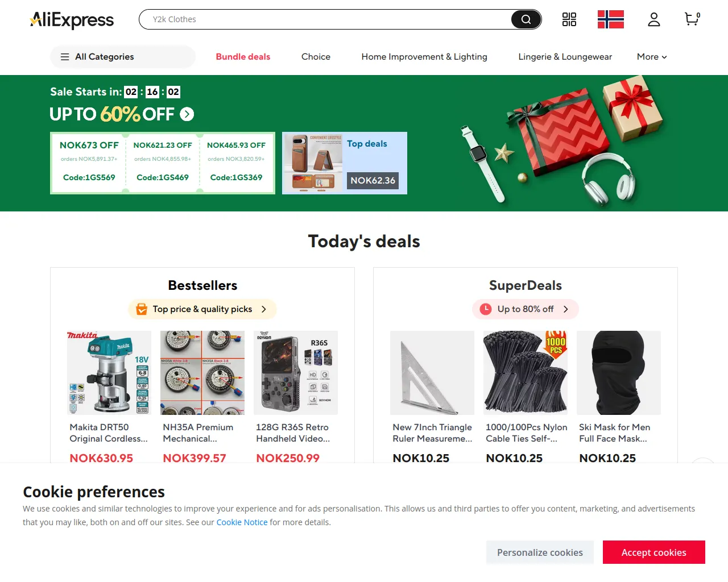This screenshot has width=728, height=582.
Task: Click Accept cookies button
Action: [654, 552]
